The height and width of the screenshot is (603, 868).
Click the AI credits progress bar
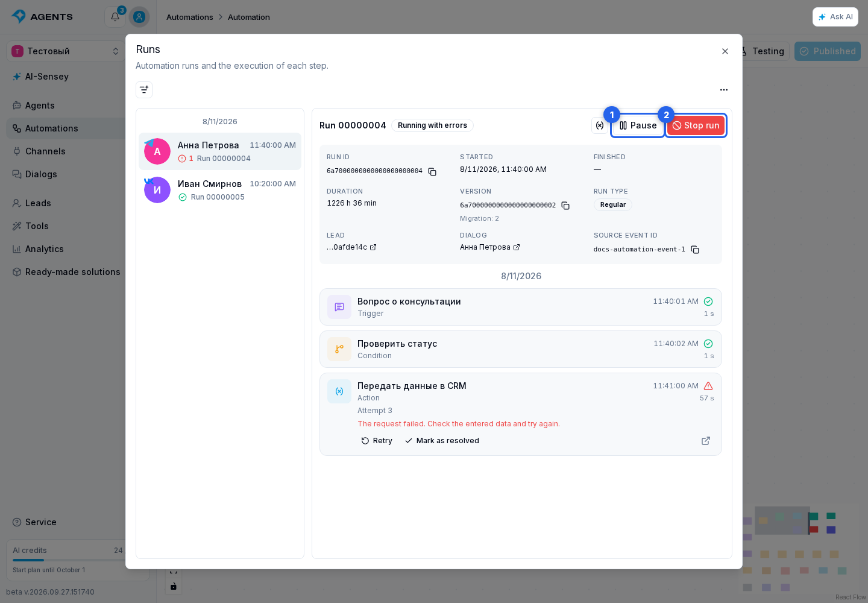(69, 560)
